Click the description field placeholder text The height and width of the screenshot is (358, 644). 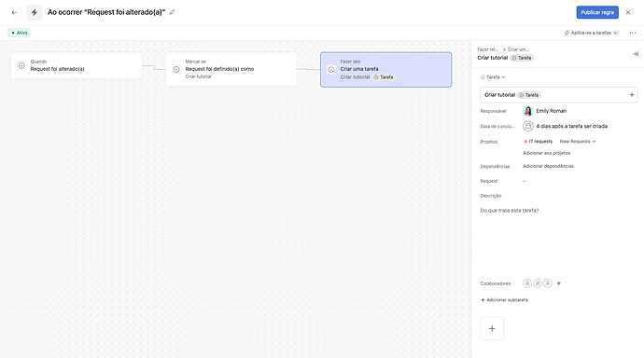tap(510, 211)
